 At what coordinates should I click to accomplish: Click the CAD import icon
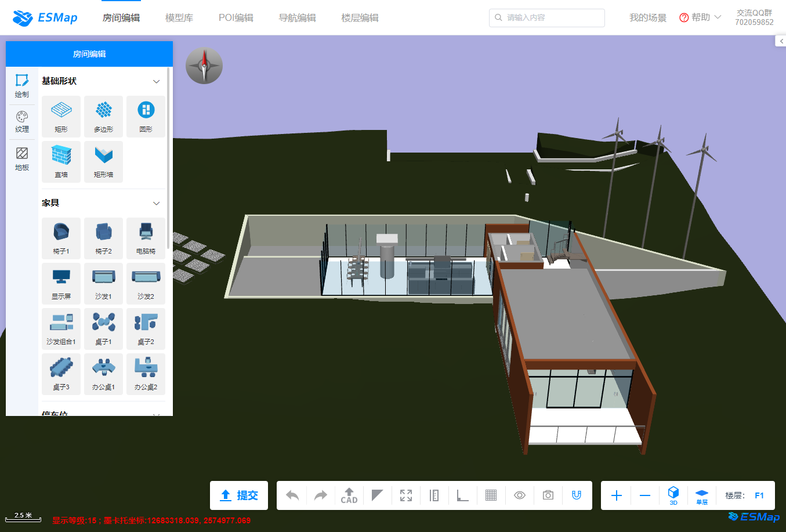point(349,495)
